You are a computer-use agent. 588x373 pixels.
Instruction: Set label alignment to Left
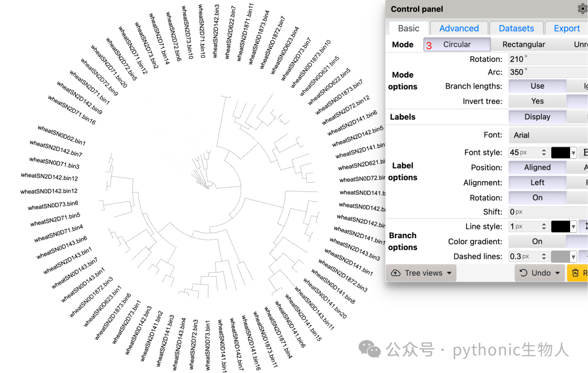tap(537, 182)
